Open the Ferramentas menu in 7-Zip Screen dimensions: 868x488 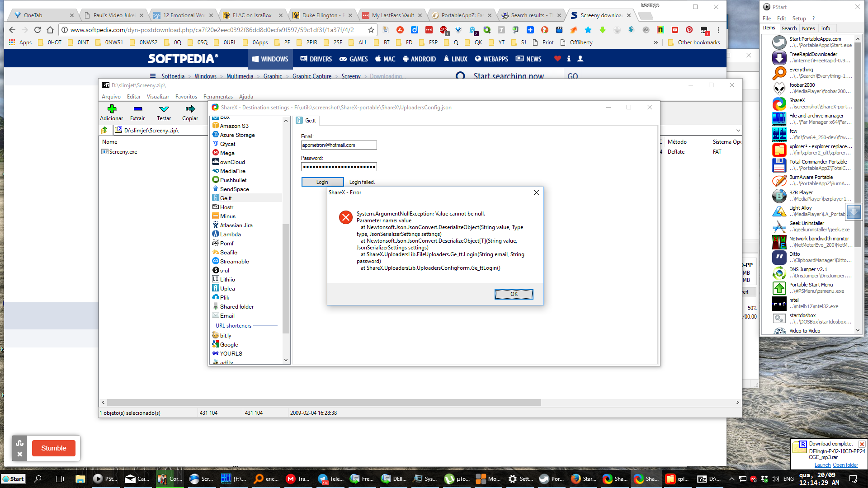(218, 96)
